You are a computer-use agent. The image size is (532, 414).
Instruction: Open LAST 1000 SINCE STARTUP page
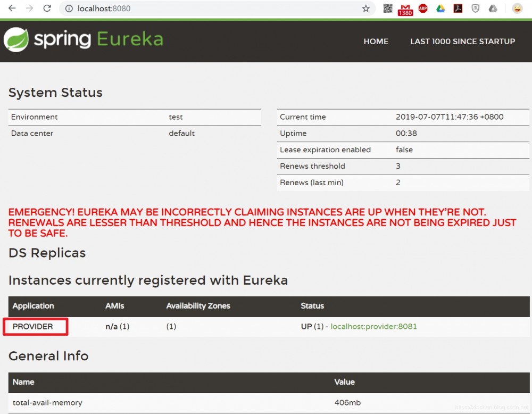(462, 42)
